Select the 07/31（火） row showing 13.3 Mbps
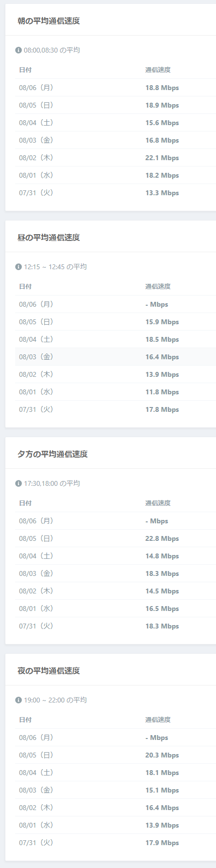This screenshot has width=216, height=868. coord(116,193)
